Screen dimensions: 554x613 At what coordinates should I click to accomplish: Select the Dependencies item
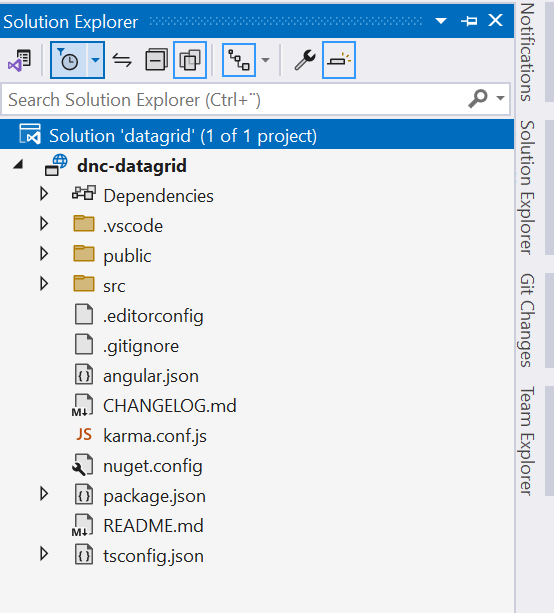[158, 196]
